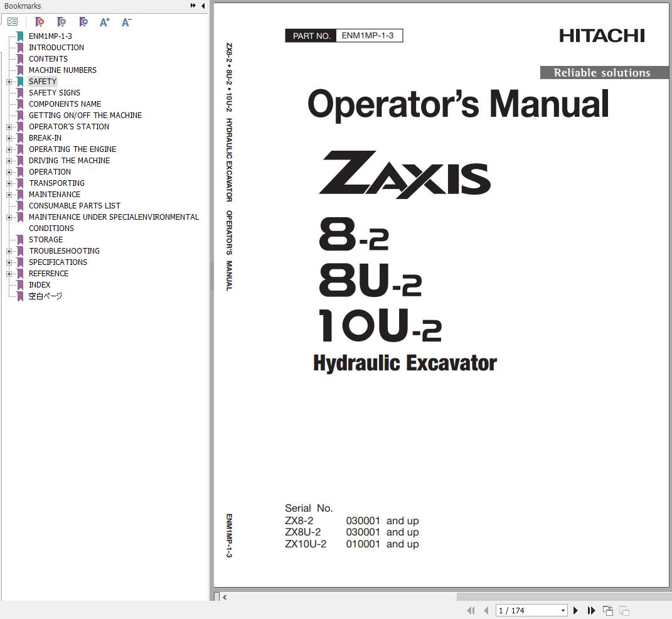Expand the OPERATION bookmark node
The height and width of the screenshot is (619, 672).
click(9, 172)
